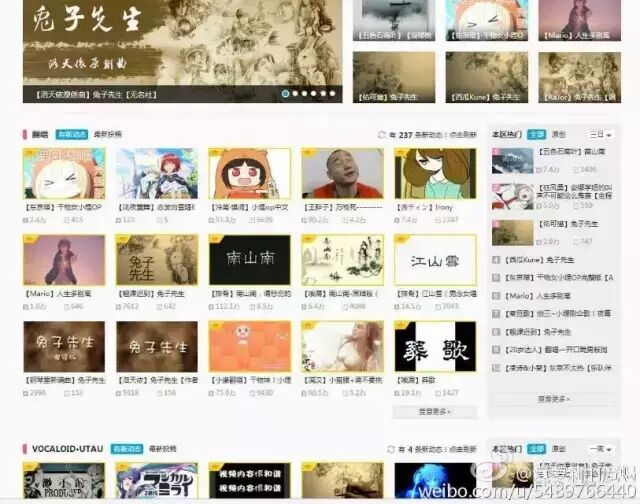The image size is (640, 504).
Task: Select 原创 tab in the 翻唱 本区热门 panel
Action: 559,134
